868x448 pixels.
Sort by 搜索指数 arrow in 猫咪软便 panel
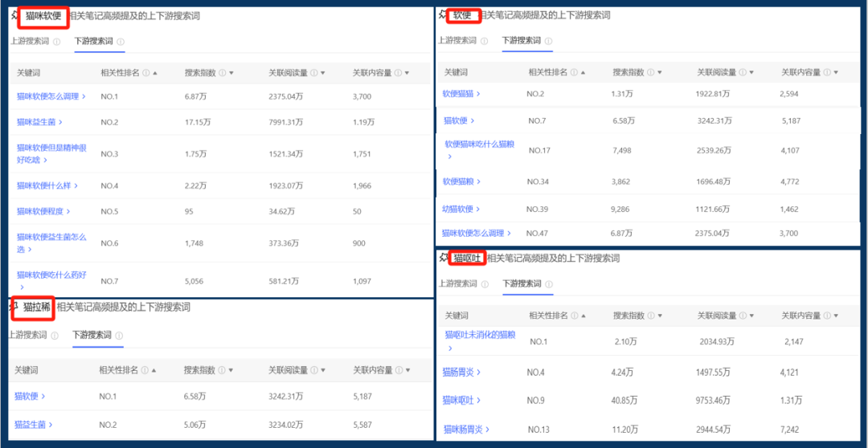[231, 73]
